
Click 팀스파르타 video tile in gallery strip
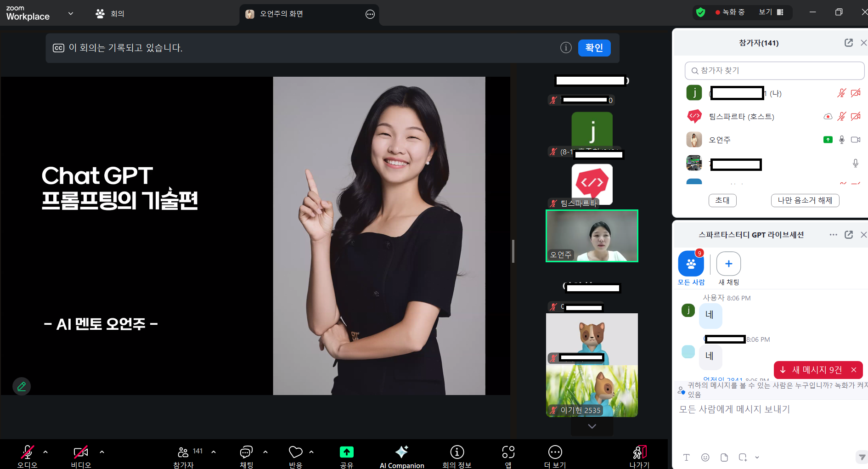point(592,185)
